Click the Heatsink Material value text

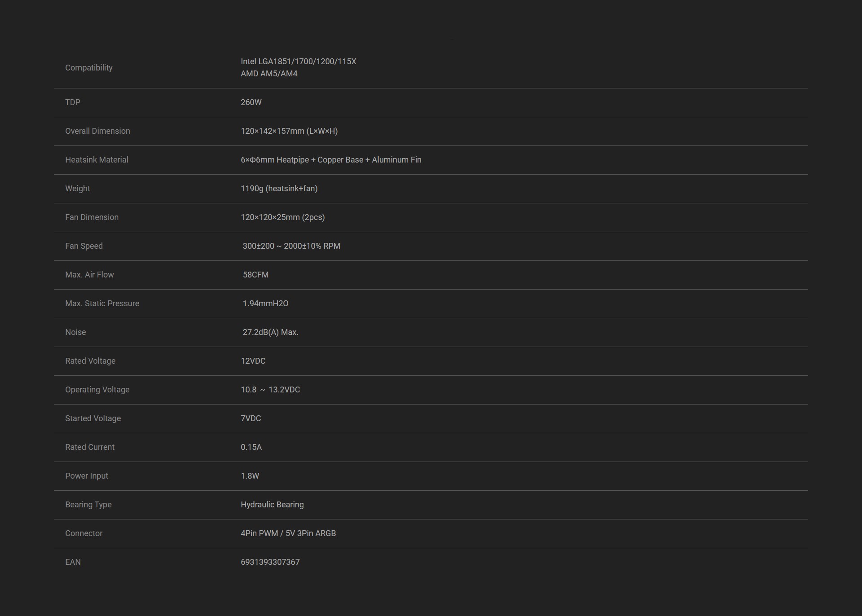[x=331, y=160]
